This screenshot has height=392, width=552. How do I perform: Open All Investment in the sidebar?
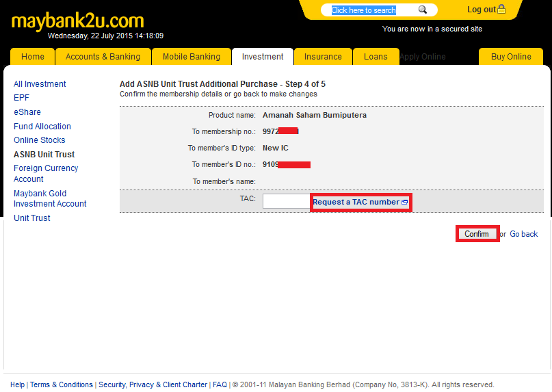click(x=40, y=84)
